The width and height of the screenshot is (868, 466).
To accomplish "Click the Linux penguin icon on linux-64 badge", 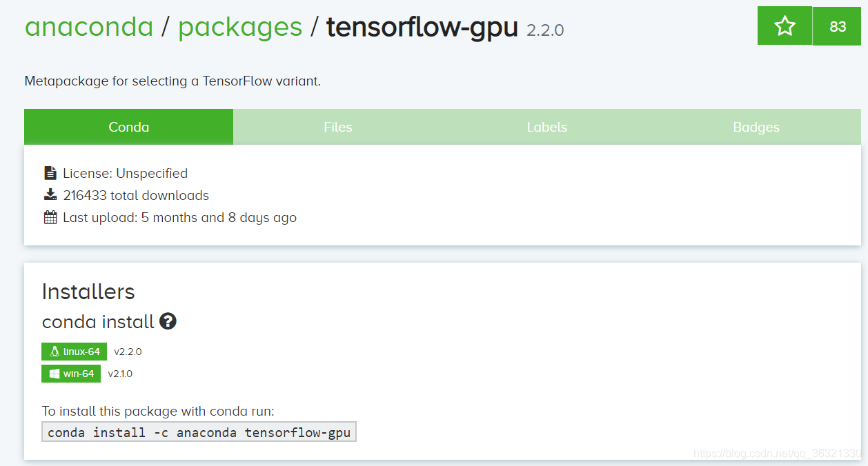I will click(x=54, y=352).
